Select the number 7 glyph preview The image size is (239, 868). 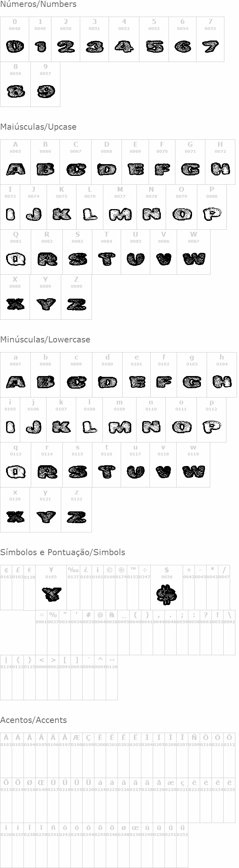(210, 47)
